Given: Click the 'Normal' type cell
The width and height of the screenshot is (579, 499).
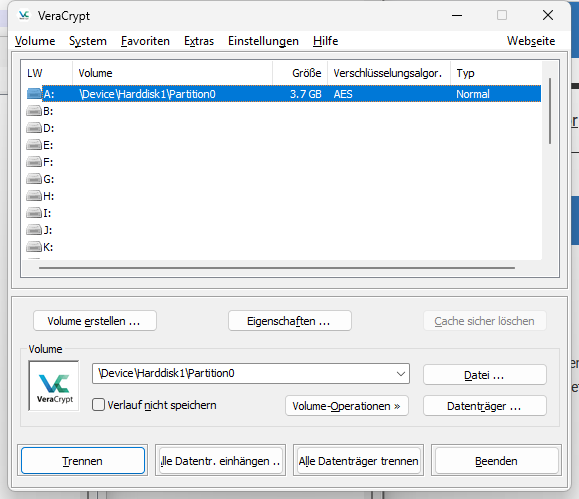Looking at the screenshot, I should pos(473,94).
